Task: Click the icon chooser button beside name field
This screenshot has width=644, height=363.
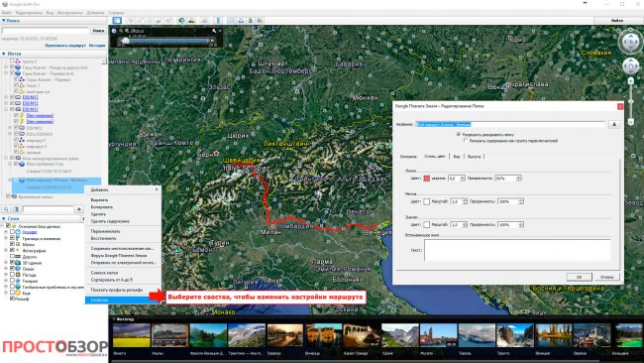Action: (x=614, y=124)
